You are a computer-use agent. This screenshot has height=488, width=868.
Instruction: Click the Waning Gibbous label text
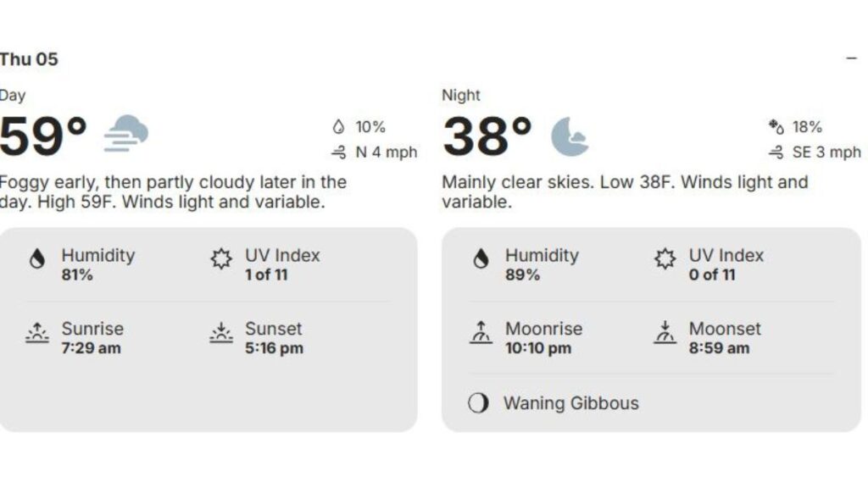[x=570, y=403]
